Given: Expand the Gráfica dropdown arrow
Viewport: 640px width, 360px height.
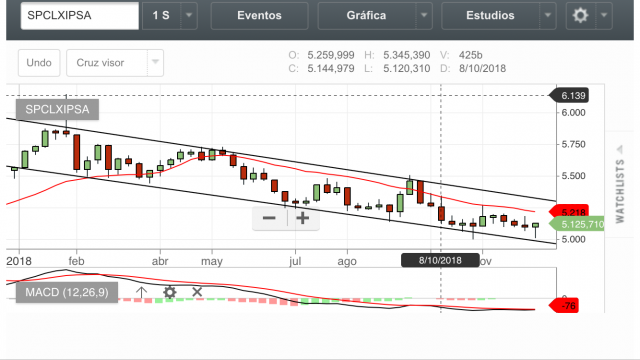Looking at the screenshot, I should [x=424, y=16].
